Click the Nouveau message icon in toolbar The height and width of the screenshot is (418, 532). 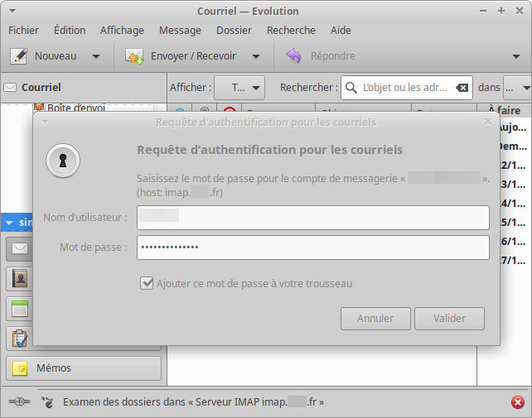20,56
